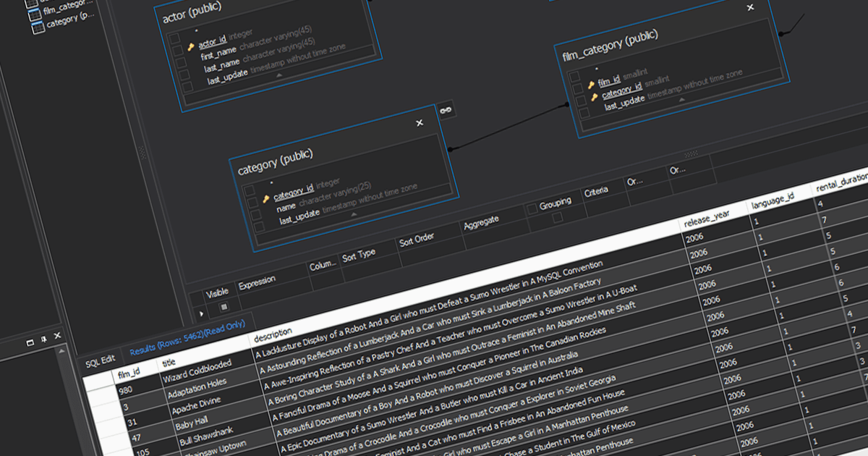
Task: Tick the checkbox beside the Grouping header
Action: click(532, 208)
